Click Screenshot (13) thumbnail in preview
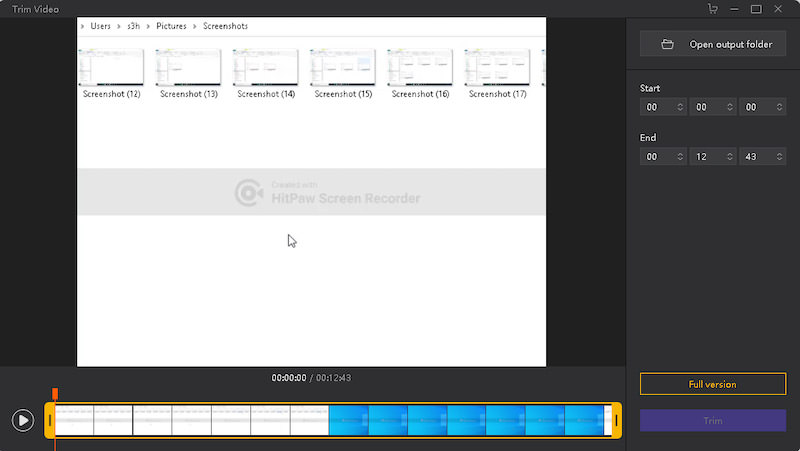This screenshot has height=451, width=800. click(x=188, y=67)
